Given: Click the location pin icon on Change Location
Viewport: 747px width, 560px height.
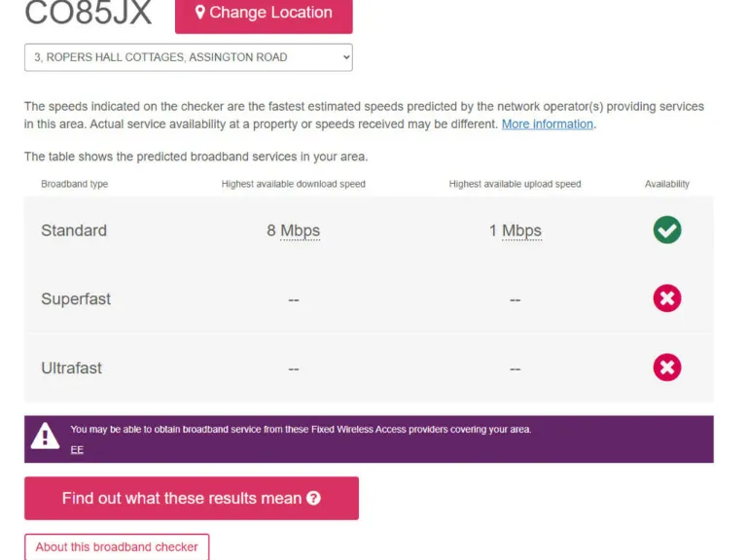Looking at the screenshot, I should [199, 13].
